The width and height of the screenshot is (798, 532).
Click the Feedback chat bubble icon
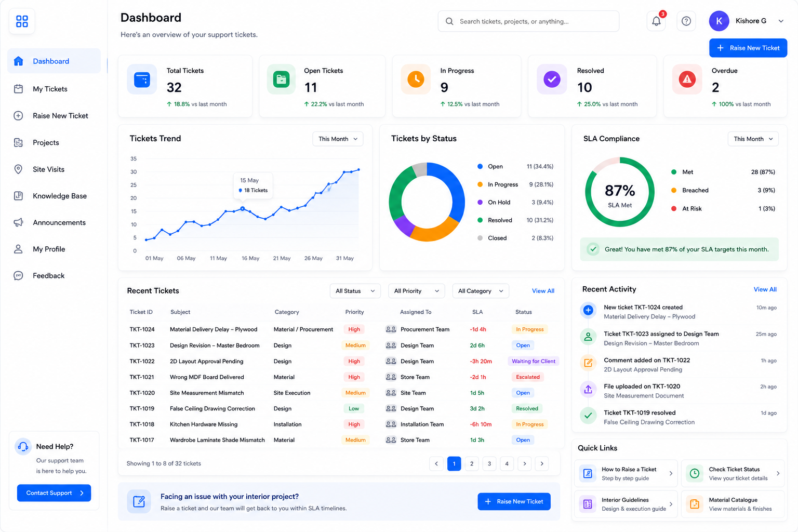(18, 276)
